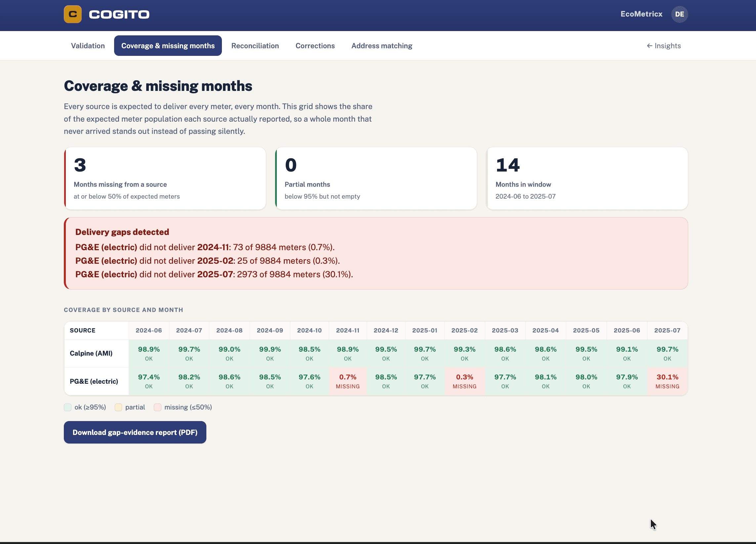This screenshot has height=544, width=756.
Task: Click the 2025-02 column header
Action: [464, 330]
